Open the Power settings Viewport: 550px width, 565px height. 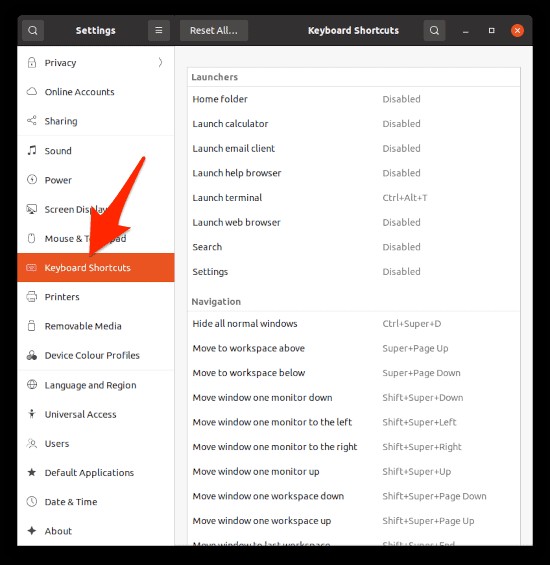(96, 180)
